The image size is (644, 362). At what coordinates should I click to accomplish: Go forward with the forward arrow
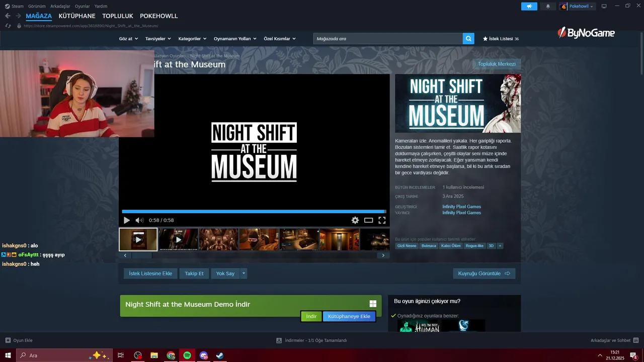pyautogui.click(x=18, y=16)
